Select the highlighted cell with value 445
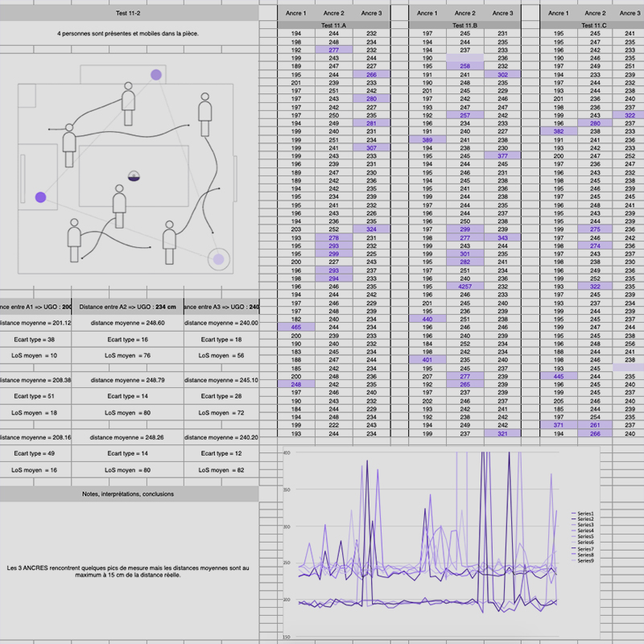 pos(559,376)
